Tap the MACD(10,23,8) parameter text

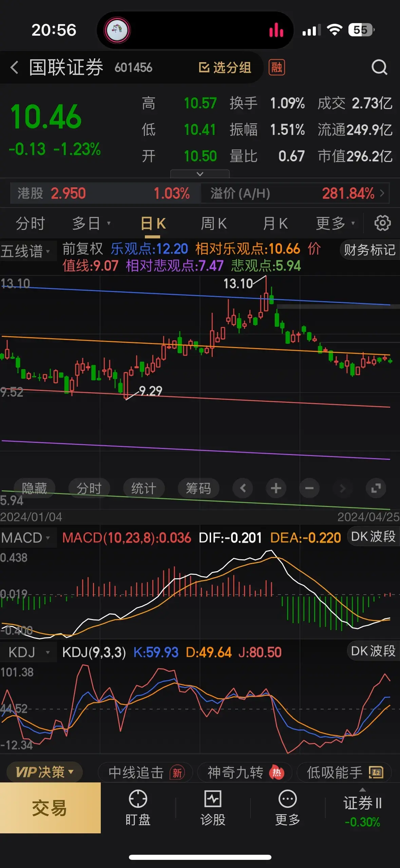(x=127, y=538)
